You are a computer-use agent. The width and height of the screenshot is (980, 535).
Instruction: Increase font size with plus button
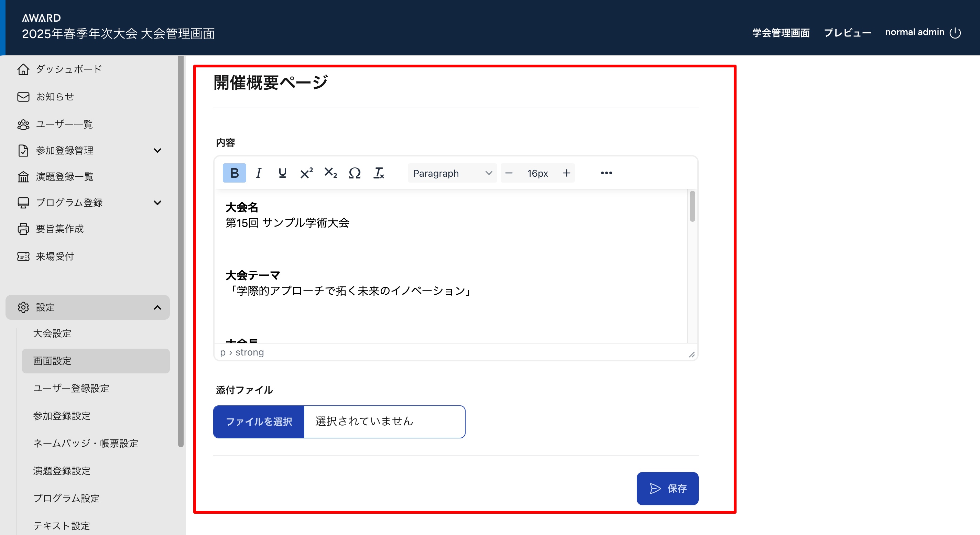pyautogui.click(x=566, y=173)
